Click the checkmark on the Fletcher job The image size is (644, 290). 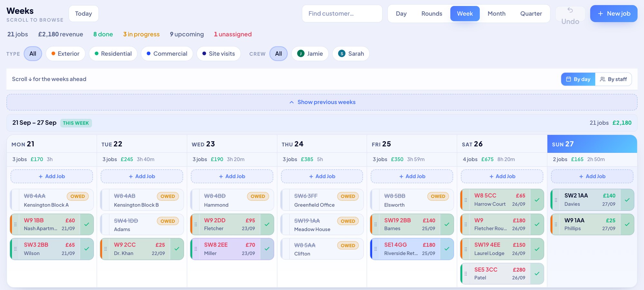point(267,224)
